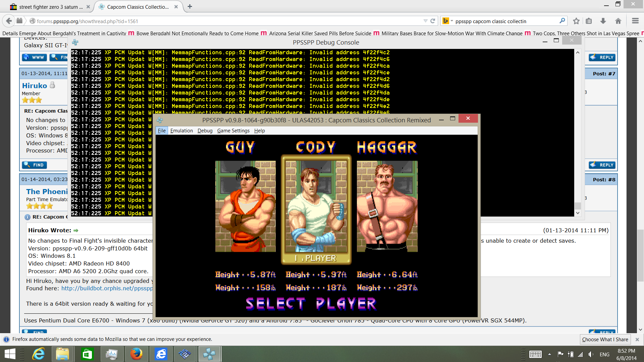
Task: Click Reply button on Post #7
Action: [602, 165]
